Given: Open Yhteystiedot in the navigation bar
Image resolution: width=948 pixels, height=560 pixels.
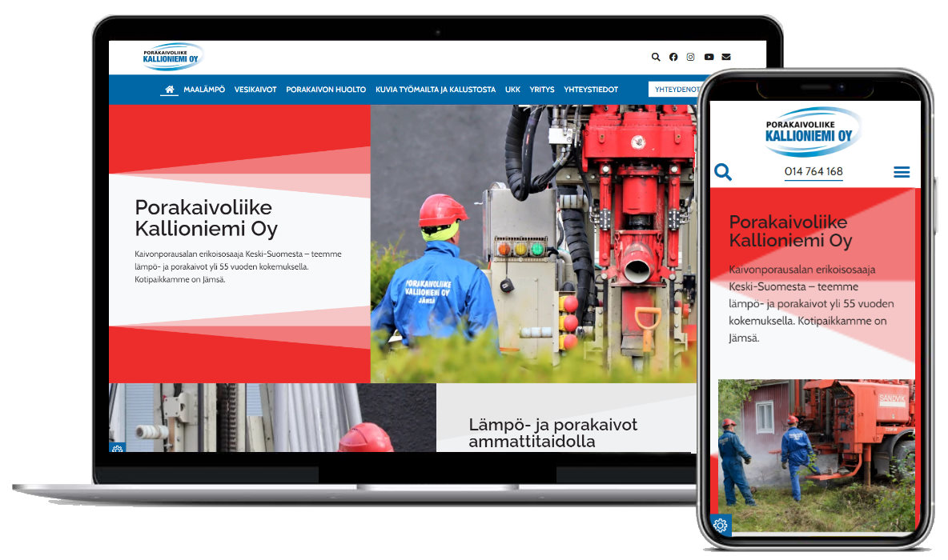Looking at the screenshot, I should pyautogui.click(x=591, y=90).
